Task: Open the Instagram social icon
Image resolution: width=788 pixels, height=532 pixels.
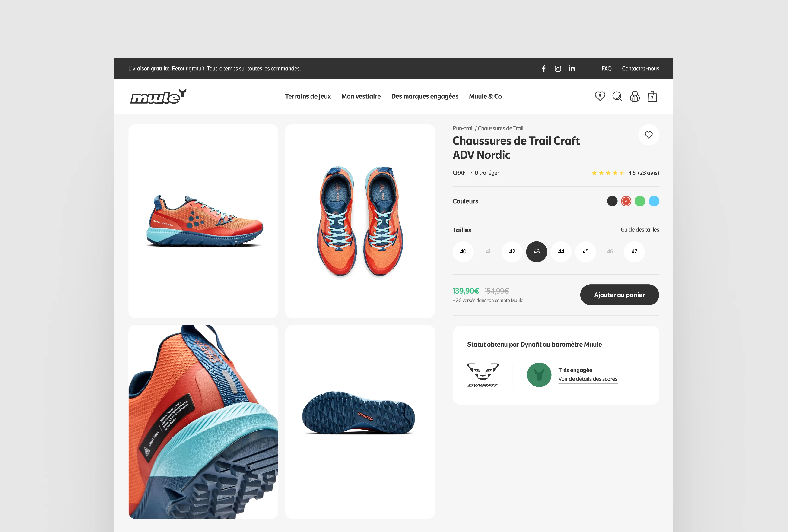Action: [x=558, y=69]
